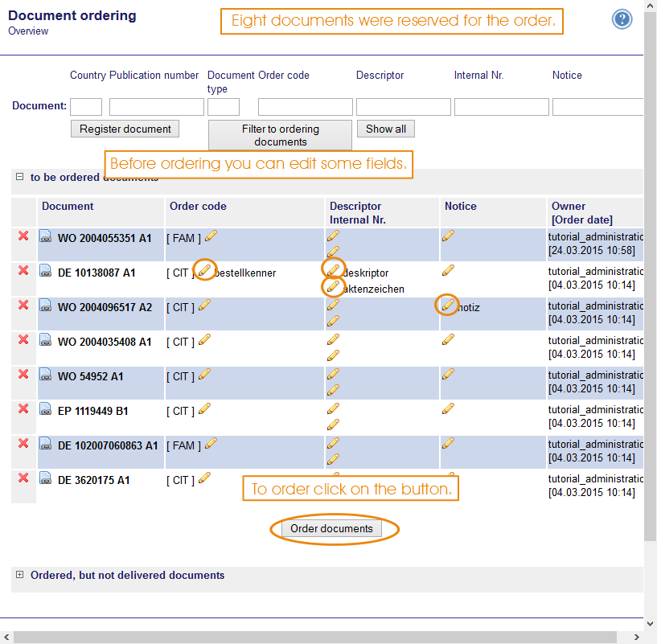
Task: Edit order code pencil for WO 54952 A1
Action: [x=204, y=374]
